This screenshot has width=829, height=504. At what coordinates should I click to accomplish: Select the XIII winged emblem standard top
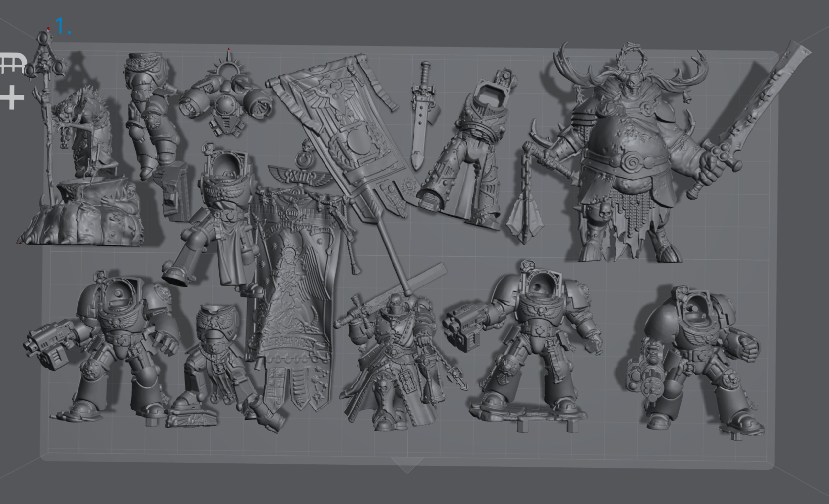300,177
